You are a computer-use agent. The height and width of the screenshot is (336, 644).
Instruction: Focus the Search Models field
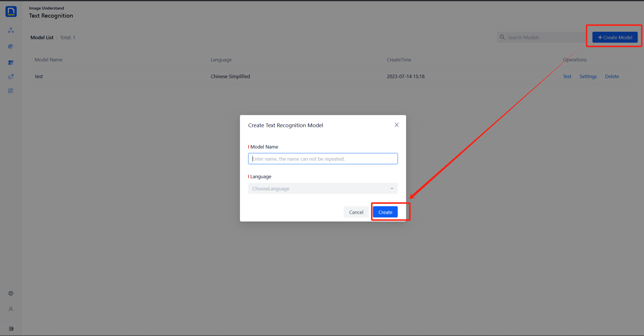(542, 37)
